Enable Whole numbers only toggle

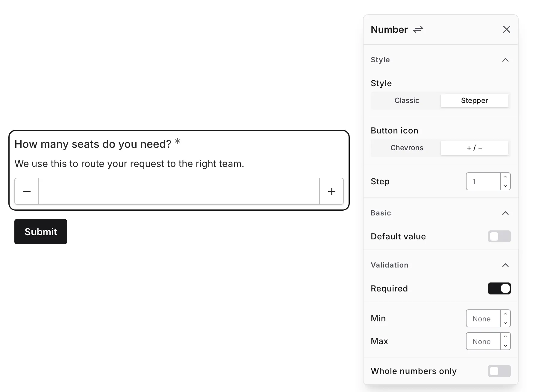[x=499, y=371]
